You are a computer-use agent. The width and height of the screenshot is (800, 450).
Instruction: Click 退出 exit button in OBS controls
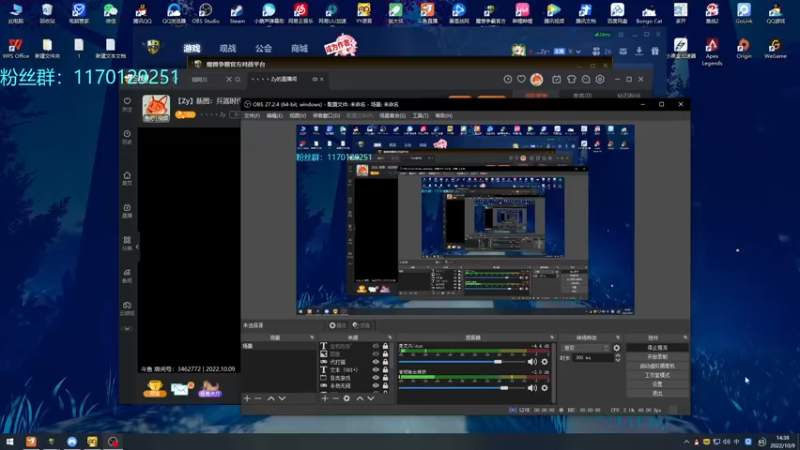point(657,393)
